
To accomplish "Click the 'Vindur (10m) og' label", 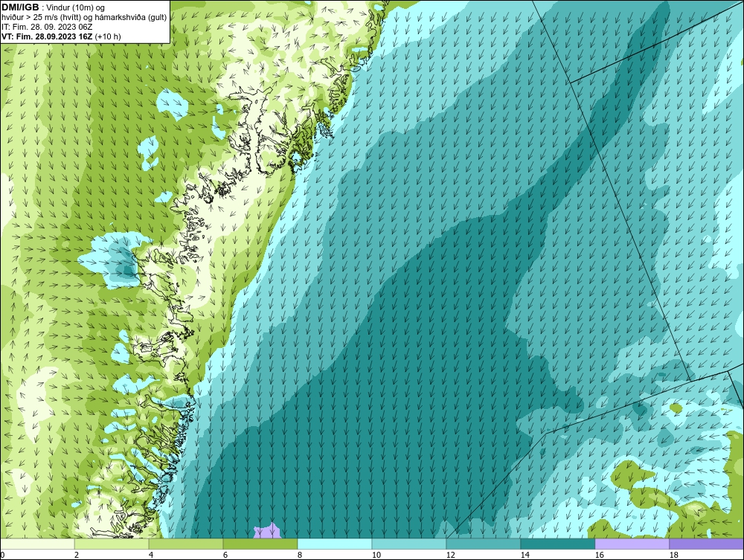I will pos(76,8).
